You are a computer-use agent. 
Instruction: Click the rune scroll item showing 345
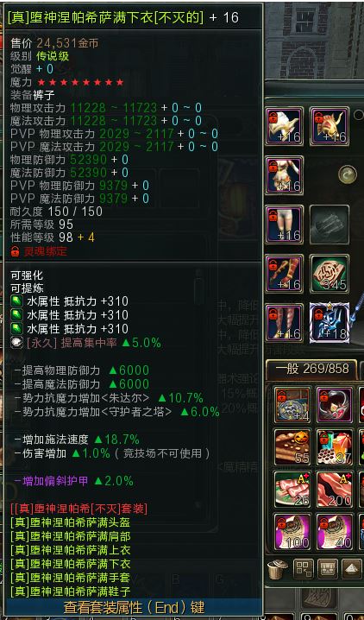coord(329,274)
